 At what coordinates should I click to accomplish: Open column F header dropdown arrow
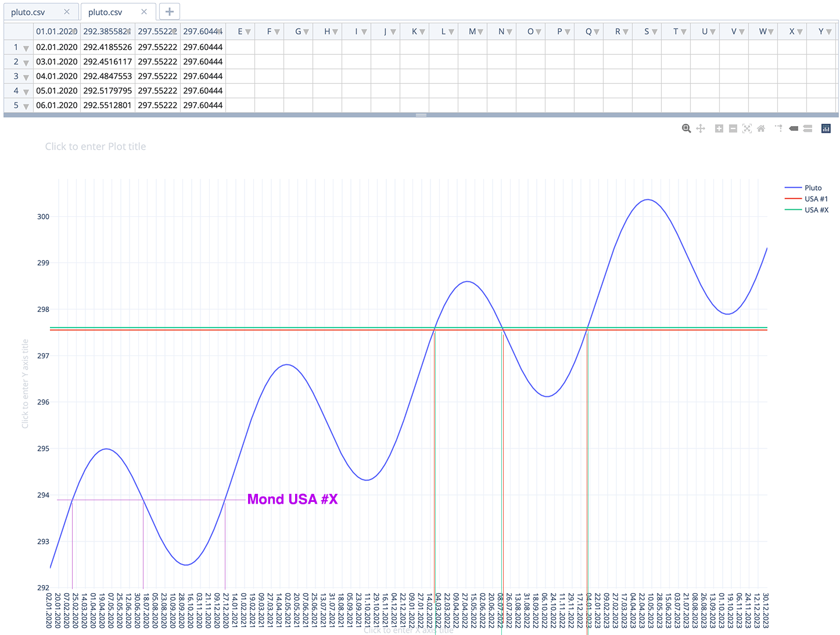click(277, 32)
